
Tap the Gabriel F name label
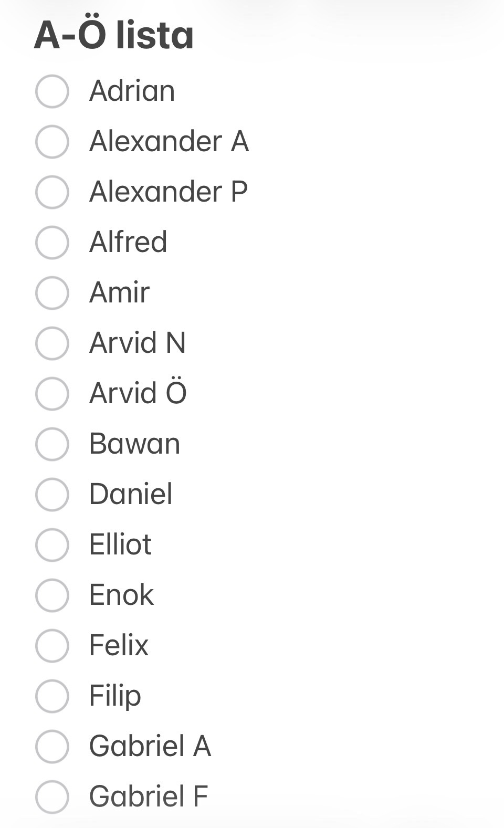[149, 796]
